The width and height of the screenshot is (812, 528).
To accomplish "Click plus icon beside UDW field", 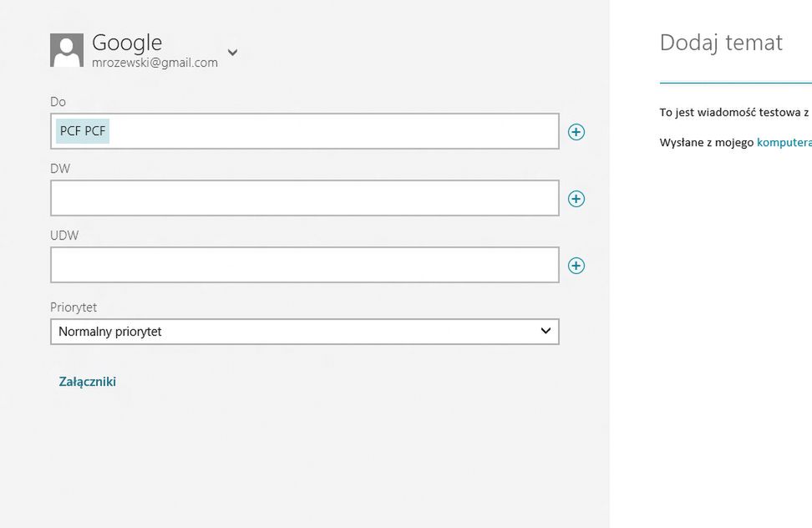I will (x=576, y=266).
